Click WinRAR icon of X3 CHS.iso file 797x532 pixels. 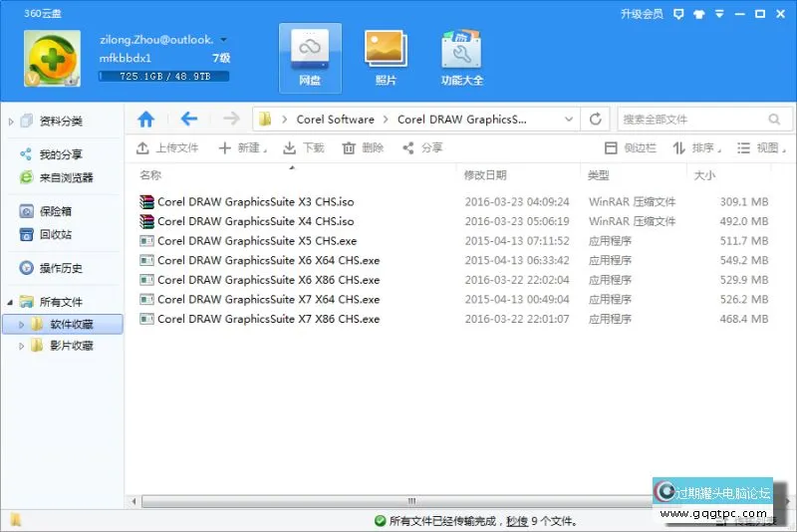tap(146, 201)
